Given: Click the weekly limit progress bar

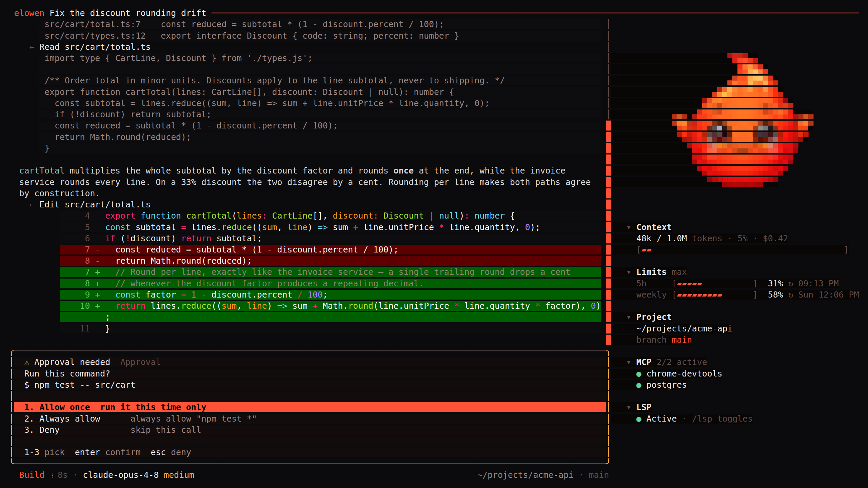Looking at the screenshot, I should point(715,295).
